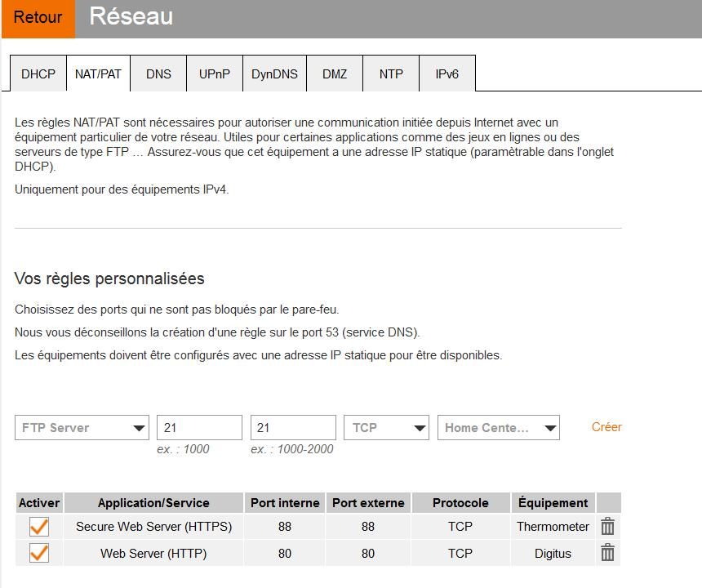
Task: Switch to the DHCP tab
Action: (x=38, y=74)
